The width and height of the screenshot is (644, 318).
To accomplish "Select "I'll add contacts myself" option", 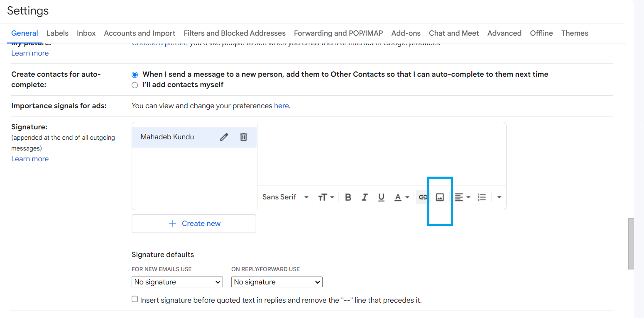I will (x=135, y=85).
